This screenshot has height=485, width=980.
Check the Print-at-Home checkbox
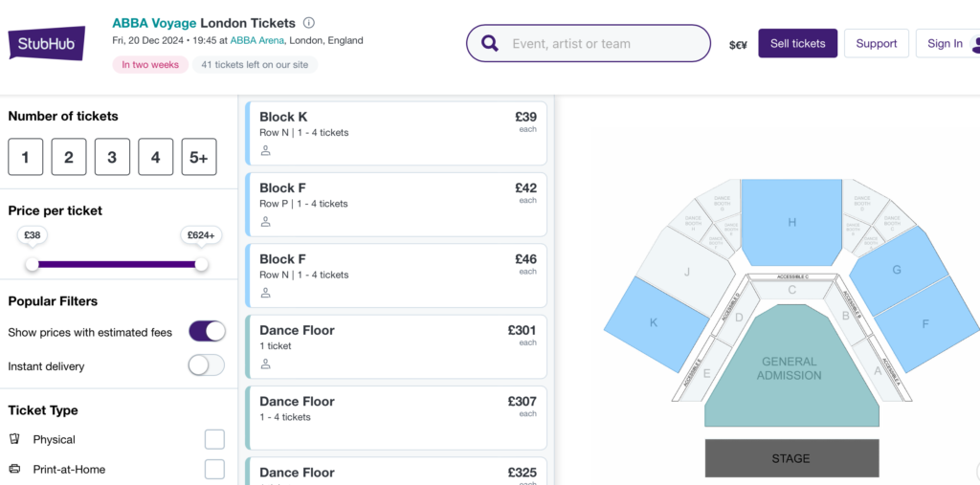tap(214, 469)
